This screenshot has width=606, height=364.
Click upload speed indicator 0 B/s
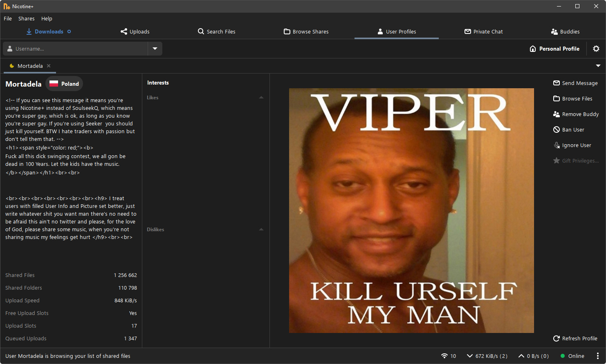coord(533,356)
